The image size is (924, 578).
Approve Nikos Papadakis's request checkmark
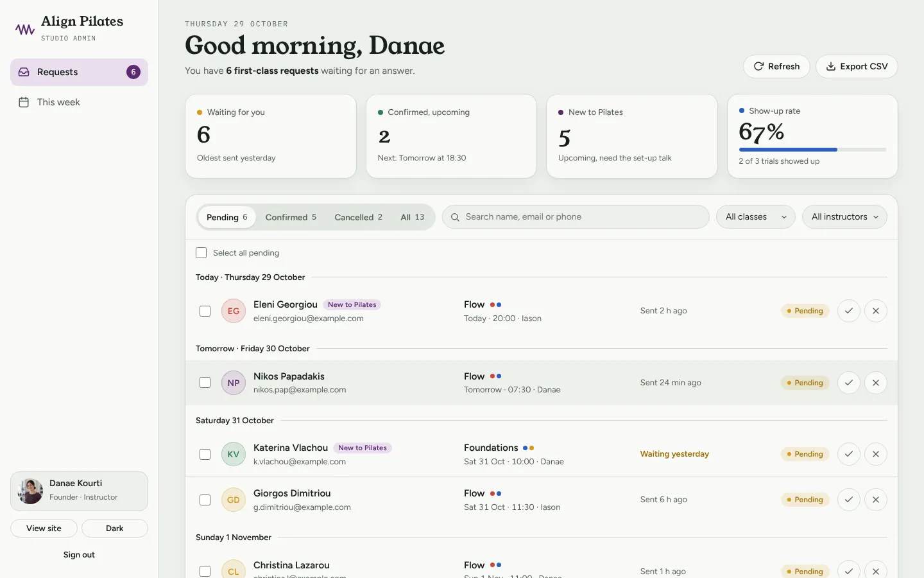tap(848, 383)
